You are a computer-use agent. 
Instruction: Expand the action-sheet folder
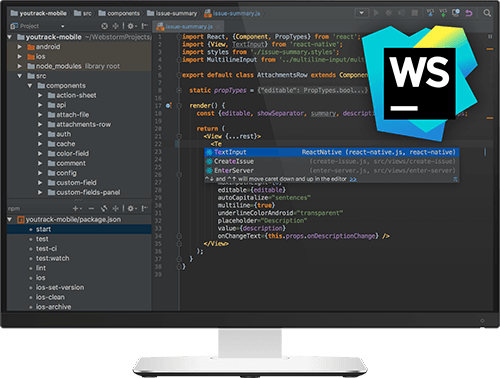[40, 95]
